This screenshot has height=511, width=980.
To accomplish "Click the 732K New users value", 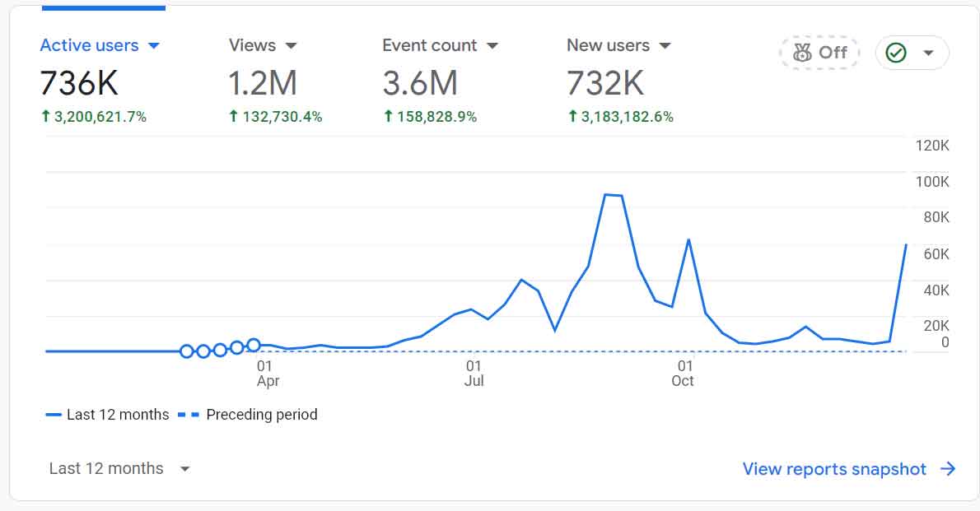I will coord(605,83).
